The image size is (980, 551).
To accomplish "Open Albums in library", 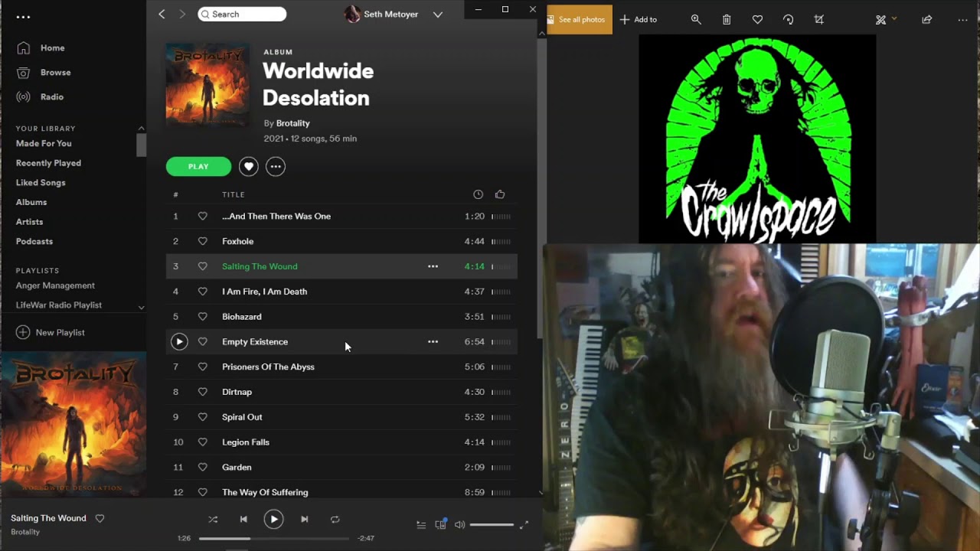I will point(31,202).
